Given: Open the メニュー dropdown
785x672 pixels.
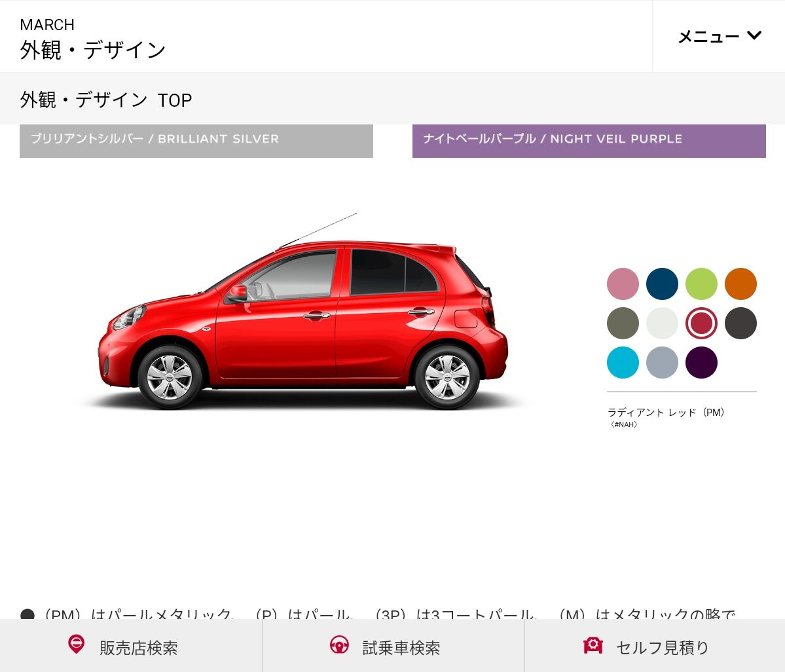Looking at the screenshot, I should pyautogui.click(x=719, y=36).
